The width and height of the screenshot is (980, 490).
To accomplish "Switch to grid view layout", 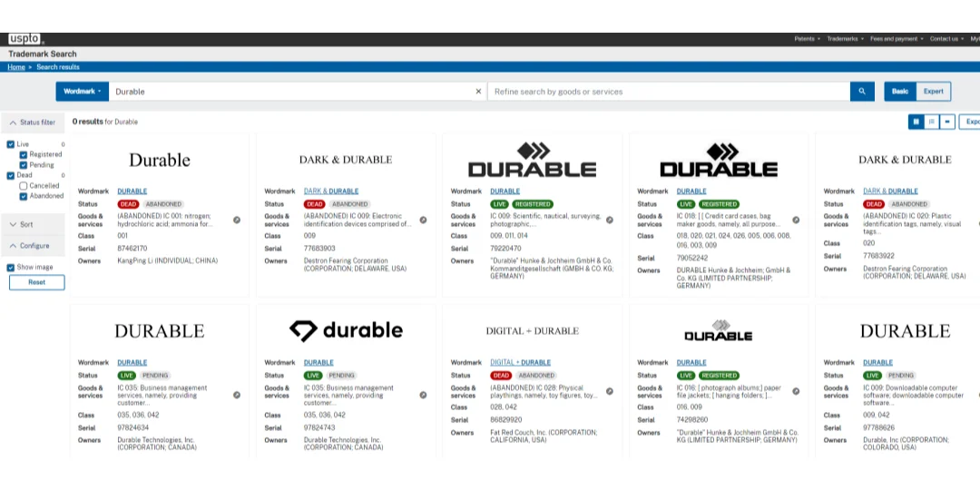I will (x=916, y=122).
